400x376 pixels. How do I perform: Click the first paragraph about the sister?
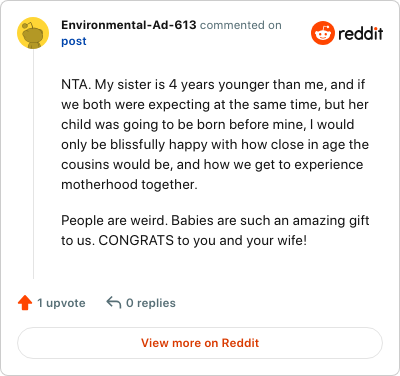215,134
